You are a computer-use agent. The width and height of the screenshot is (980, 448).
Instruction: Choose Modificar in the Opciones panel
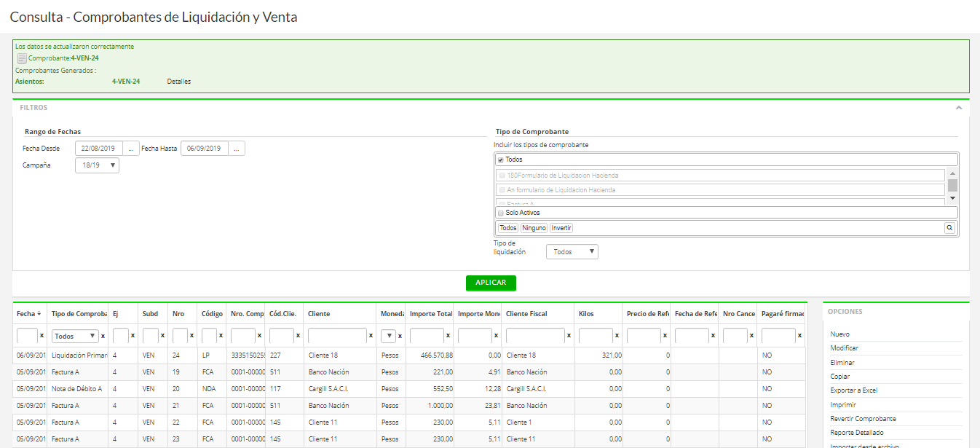coord(844,348)
